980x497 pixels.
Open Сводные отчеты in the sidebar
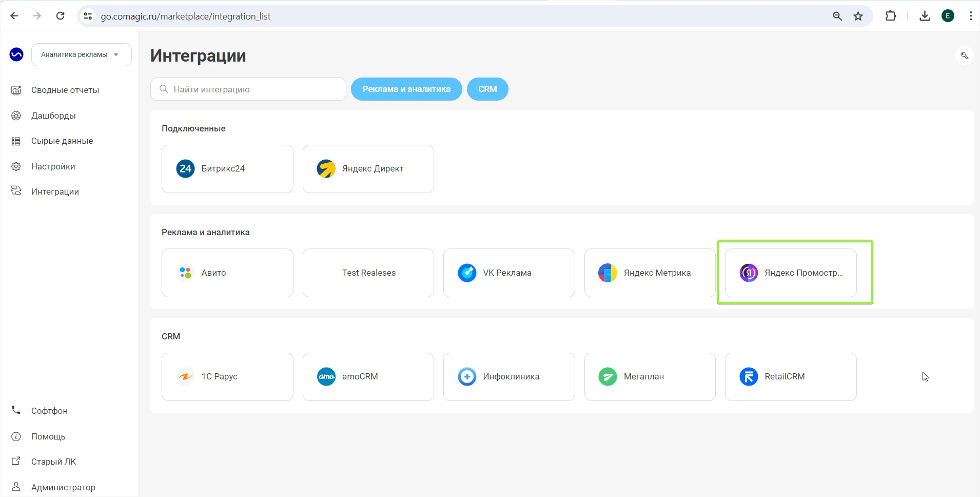(x=65, y=90)
